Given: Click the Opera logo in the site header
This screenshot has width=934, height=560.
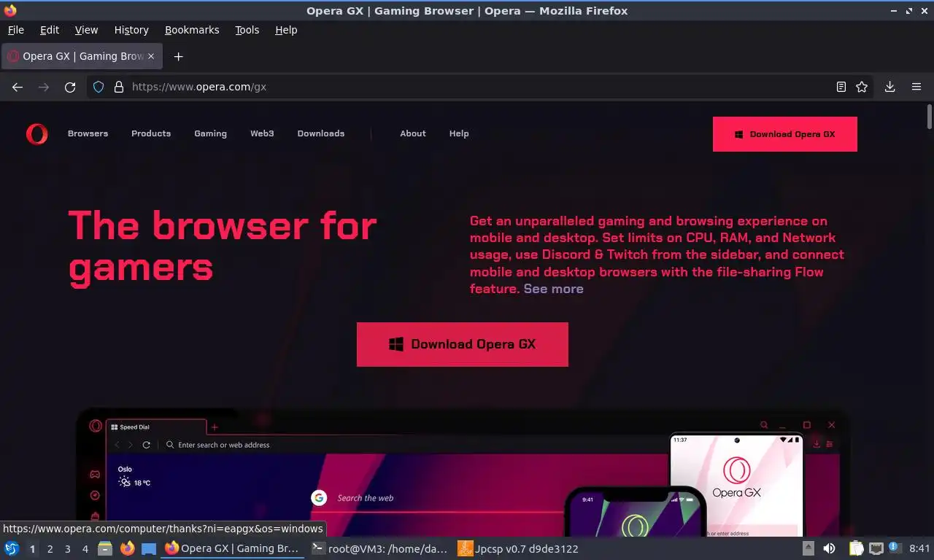Looking at the screenshot, I should tap(36, 133).
